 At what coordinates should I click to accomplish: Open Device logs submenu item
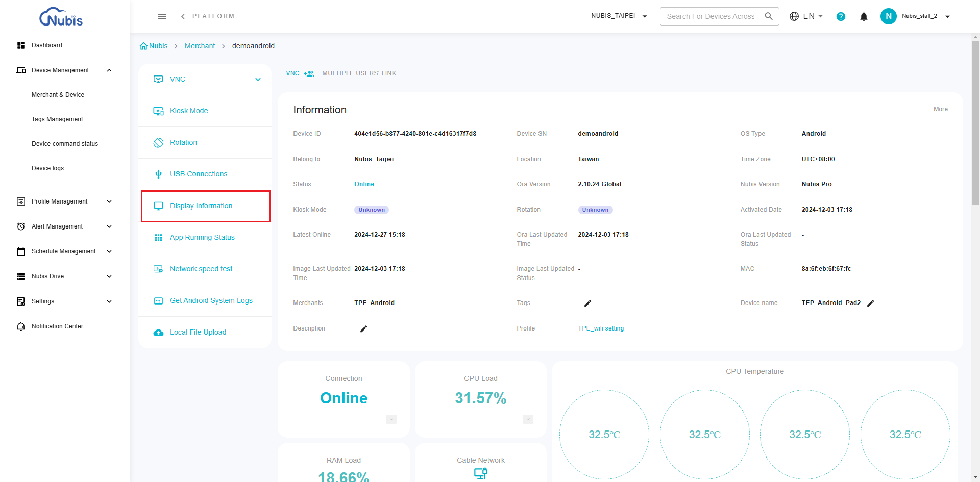(x=47, y=168)
